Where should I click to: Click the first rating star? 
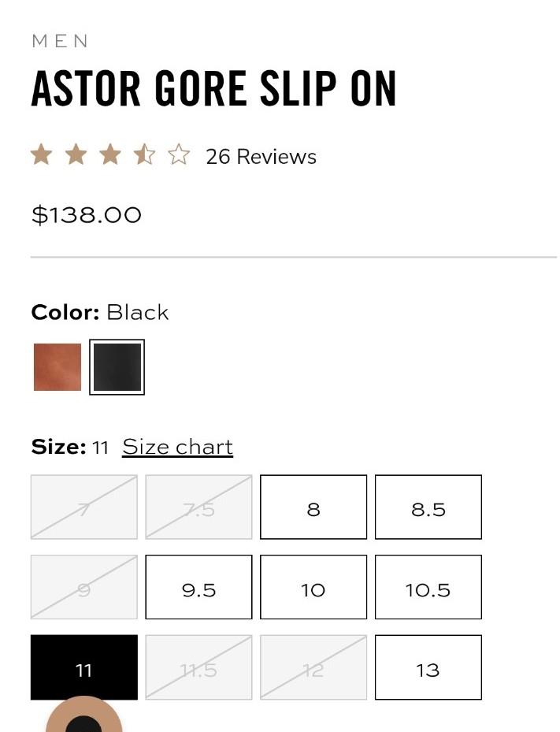pyautogui.click(x=41, y=155)
